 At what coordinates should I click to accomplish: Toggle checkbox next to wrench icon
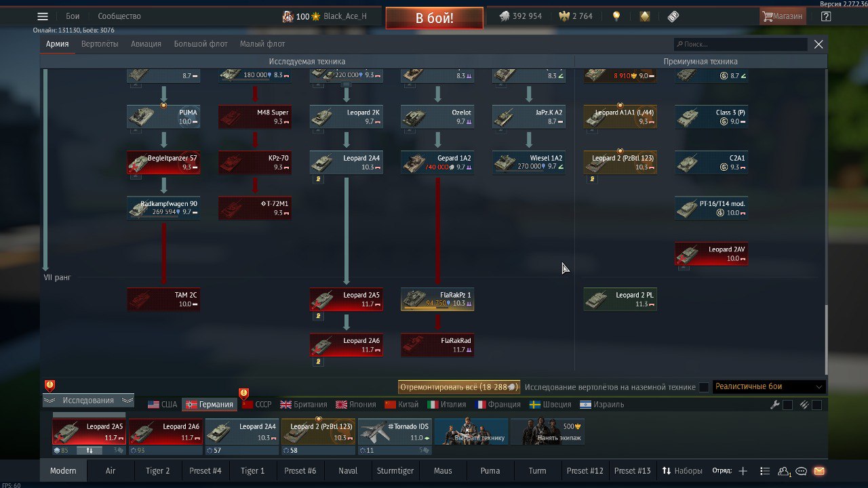pyautogui.click(x=787, y=405)
